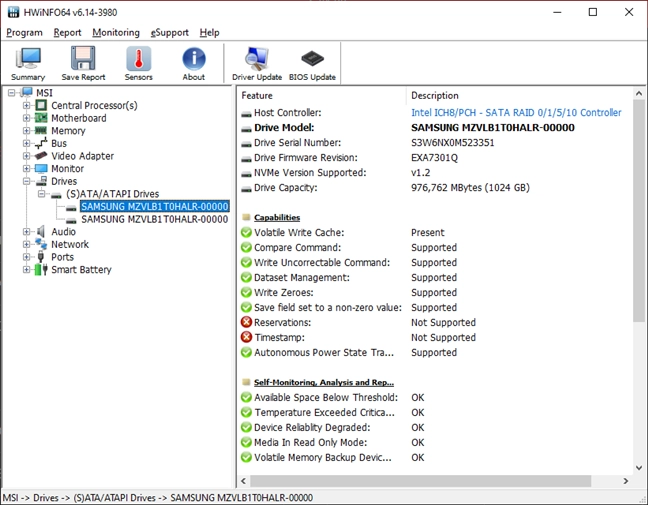Select the Drives icon in tree
Image resolution: width=648 pixels, height=505 pixels.
[x=41, y=181]
